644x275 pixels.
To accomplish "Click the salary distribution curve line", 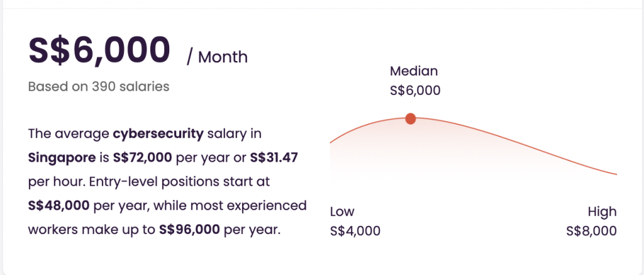I will point(513,140).
